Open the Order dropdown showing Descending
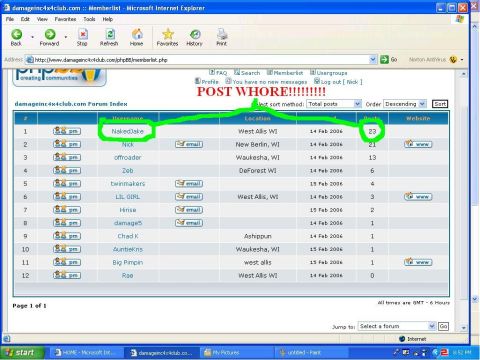Viewport: 480px width, 360px height. 405,104
